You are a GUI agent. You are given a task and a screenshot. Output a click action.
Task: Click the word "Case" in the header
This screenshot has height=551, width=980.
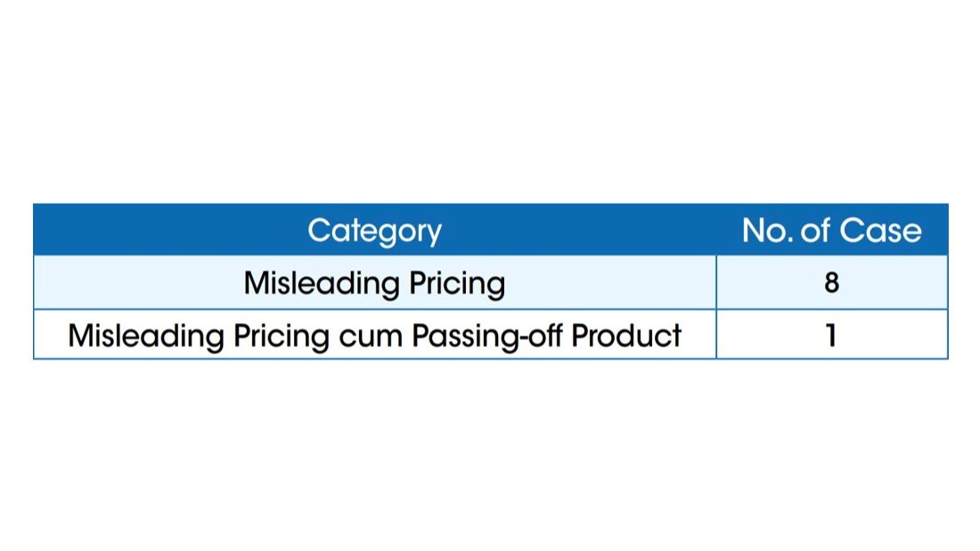tap(882, 231)
